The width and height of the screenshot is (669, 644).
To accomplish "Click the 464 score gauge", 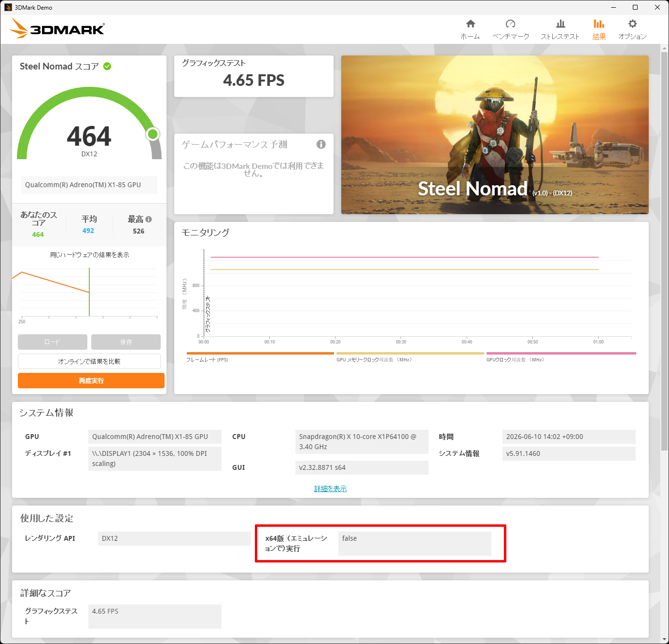I will click(x=89, y=123).
